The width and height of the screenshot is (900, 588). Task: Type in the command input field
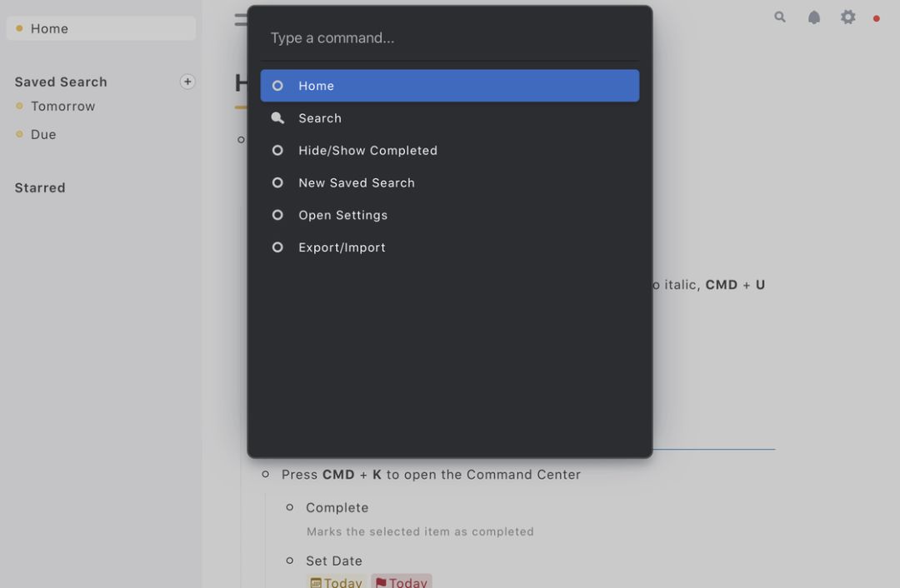(x=449, y=37)
